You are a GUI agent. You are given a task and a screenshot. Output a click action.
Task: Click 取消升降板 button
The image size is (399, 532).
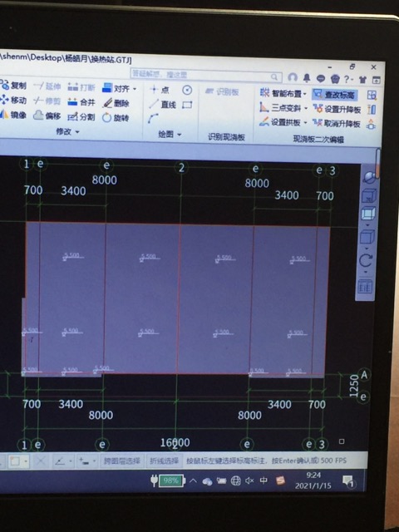337,124
